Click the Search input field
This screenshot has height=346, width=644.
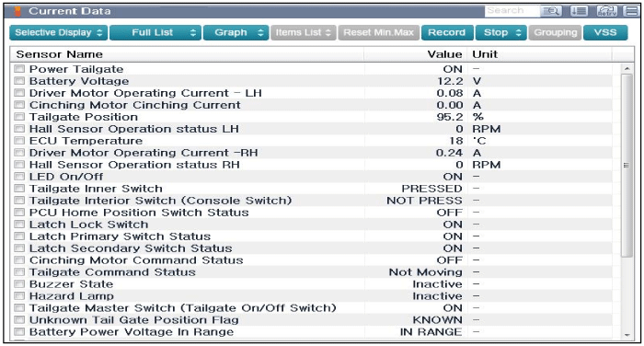click(512, 11)
